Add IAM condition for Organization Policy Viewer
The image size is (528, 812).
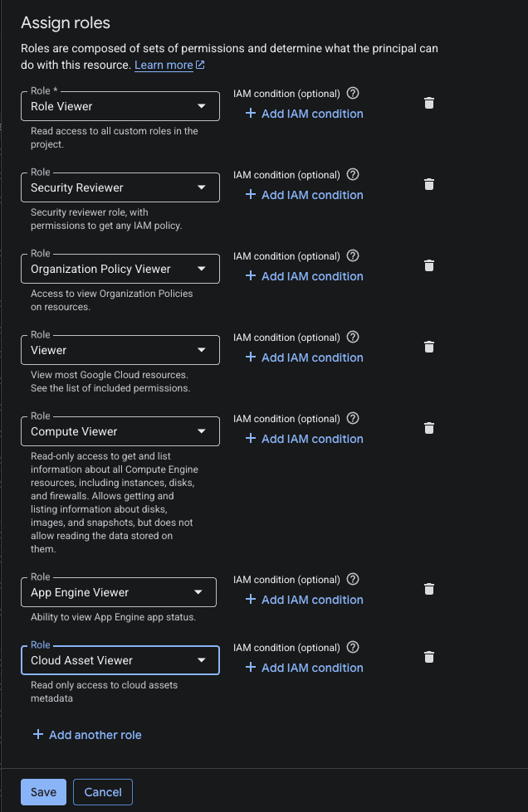(x=304, y=276)
